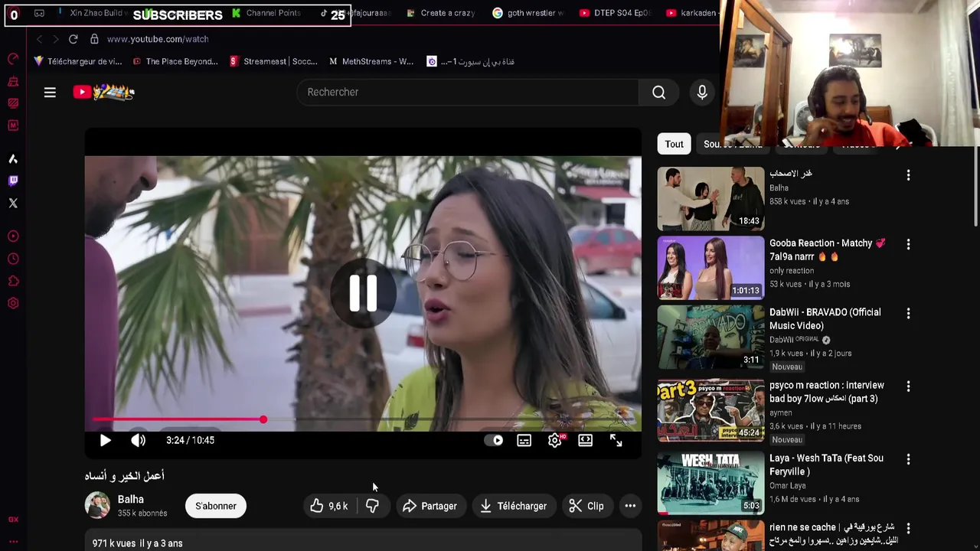Viewport: 980px width, 551px height.
Task: Mute the video volume
Action: (x=138, y=440)
